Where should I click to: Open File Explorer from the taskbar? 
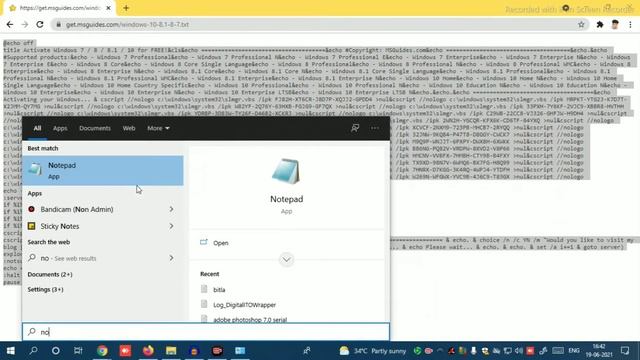(x=171, y=351)
